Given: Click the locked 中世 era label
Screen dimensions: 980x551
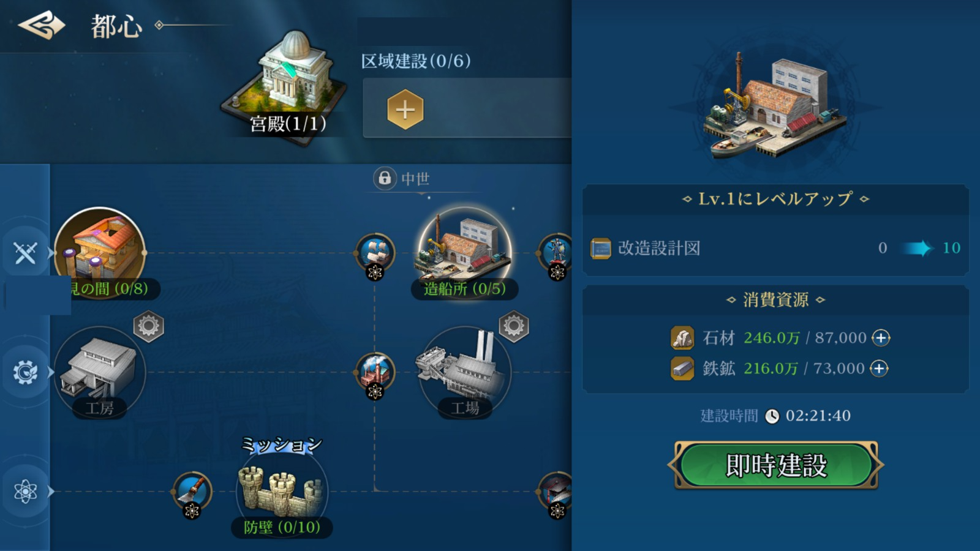Looking at the screenshot, I should coord(402,178).
